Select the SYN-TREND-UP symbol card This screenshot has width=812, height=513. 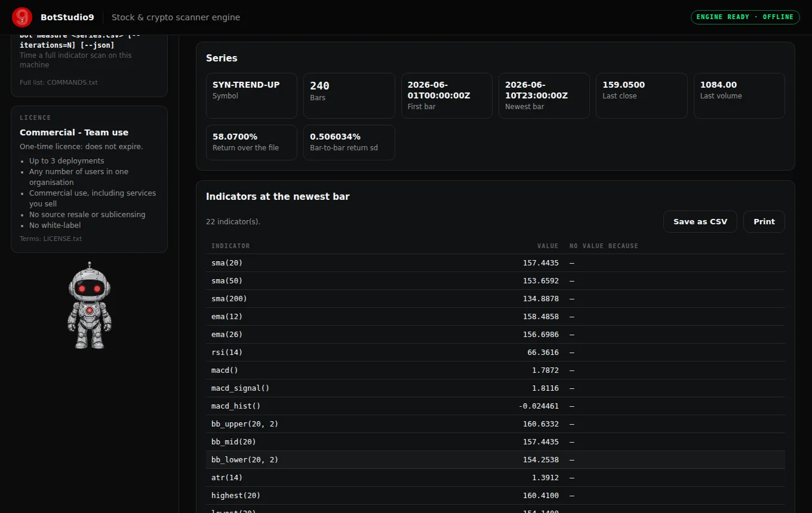click(x=251, y=95)
